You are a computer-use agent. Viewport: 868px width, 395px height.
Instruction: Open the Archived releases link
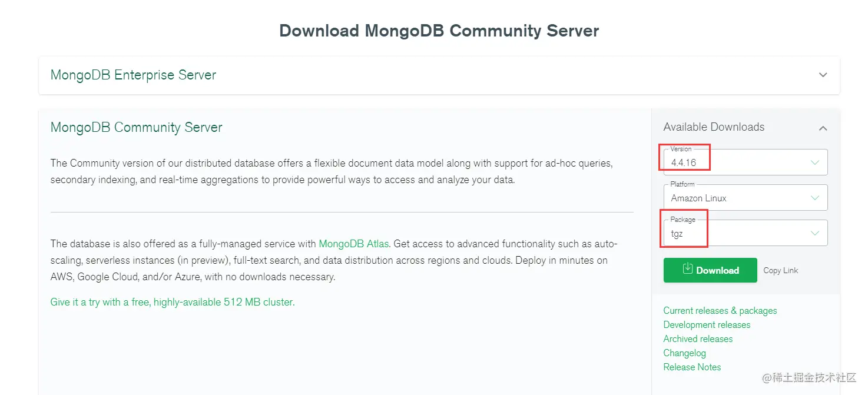coord(698,339)
